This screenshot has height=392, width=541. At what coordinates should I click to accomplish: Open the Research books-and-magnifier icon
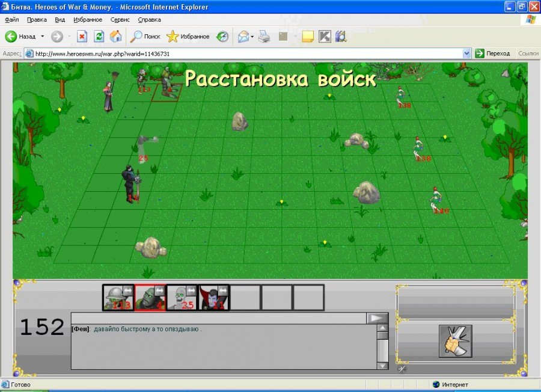coord(341,37)
